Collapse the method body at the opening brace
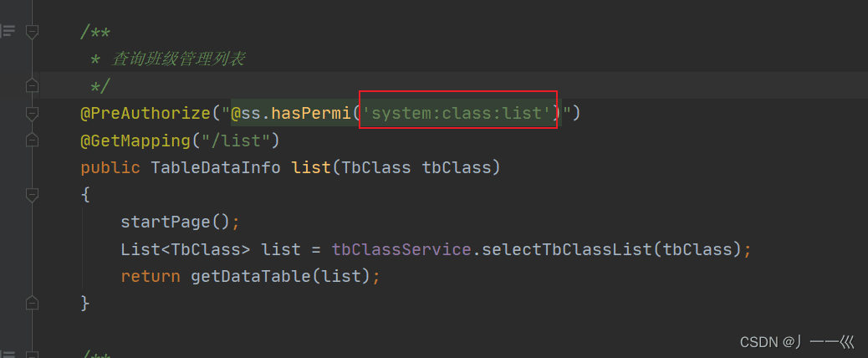Viewport: 868px width, 358px height. [x=32, y=195]
